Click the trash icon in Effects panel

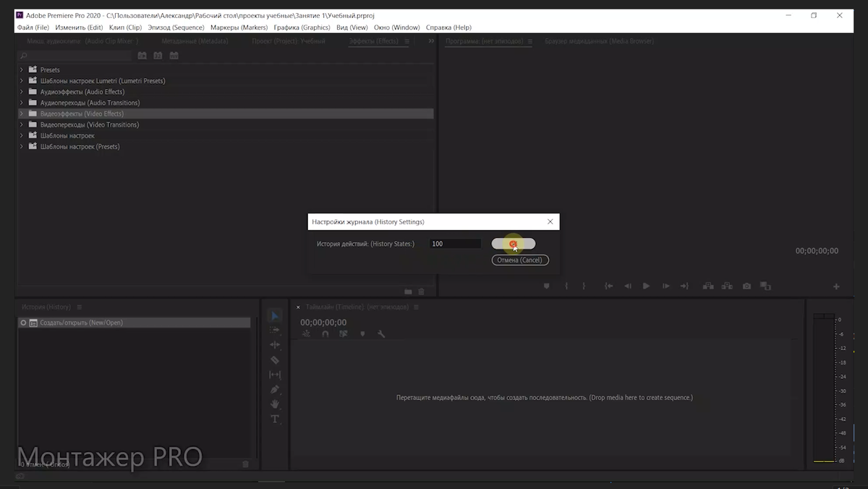422,292
